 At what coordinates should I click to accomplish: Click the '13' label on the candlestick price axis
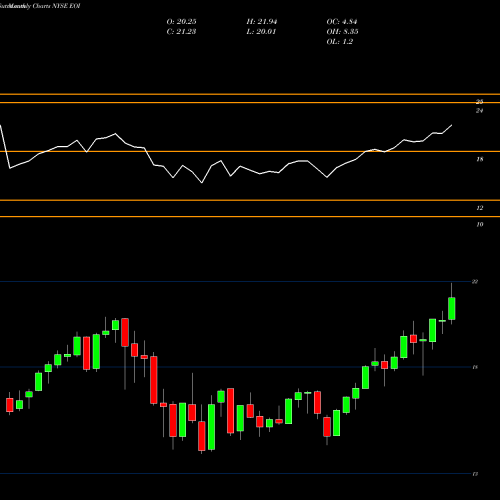pos(475,474)
